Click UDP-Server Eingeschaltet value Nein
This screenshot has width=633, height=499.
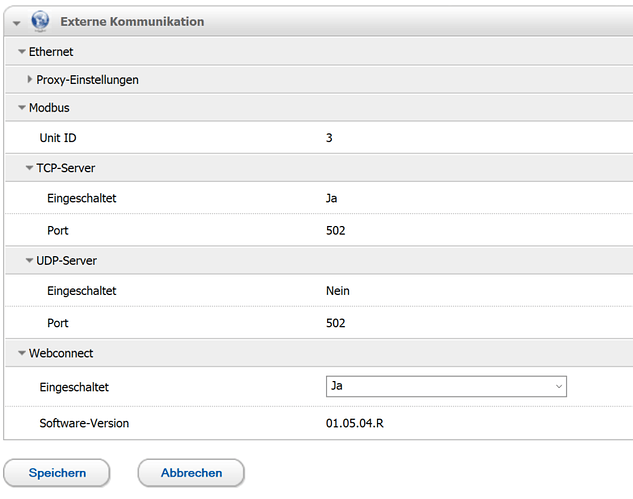pos(337,291)
